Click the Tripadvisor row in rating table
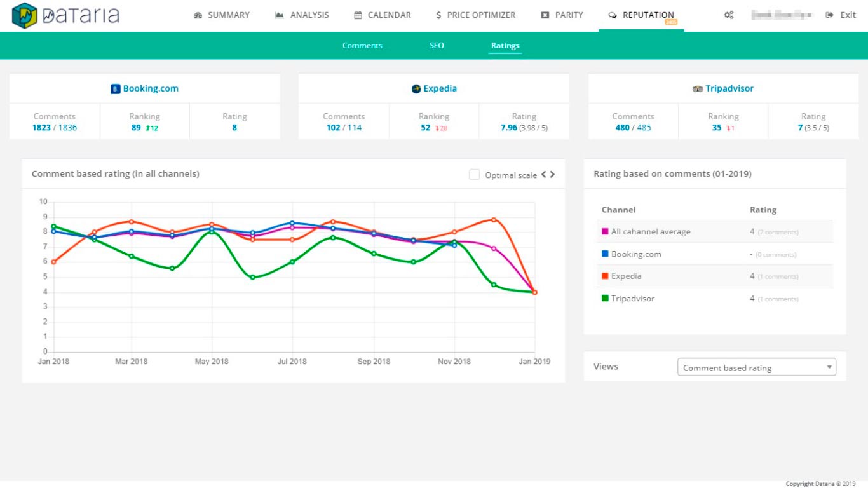The width and height of the screenshot is (868, 488). point(715,299)
